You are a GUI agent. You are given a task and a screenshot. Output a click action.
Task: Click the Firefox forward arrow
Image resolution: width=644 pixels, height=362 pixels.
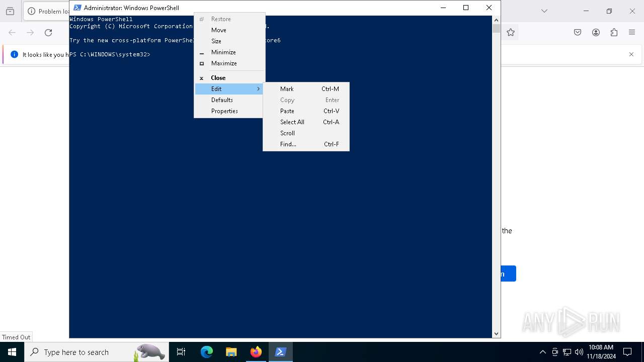pos(30,33)
